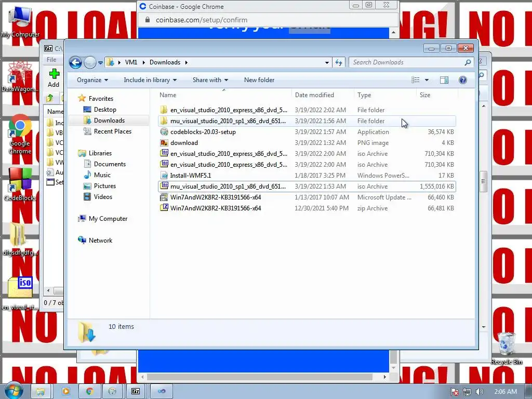532x399 pixels.
Task: Expand the arrow after Downloads in breadcrumb
Action: [187, 62]
